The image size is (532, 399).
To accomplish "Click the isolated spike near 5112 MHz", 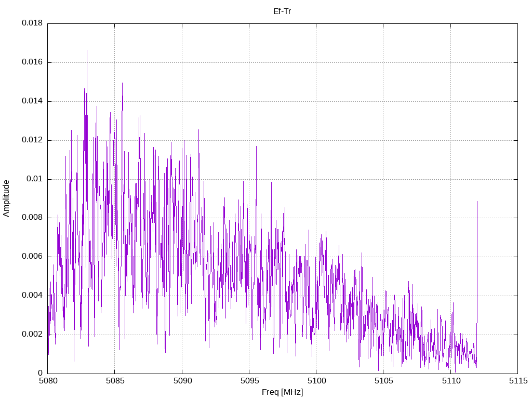I will click(477, 202).
